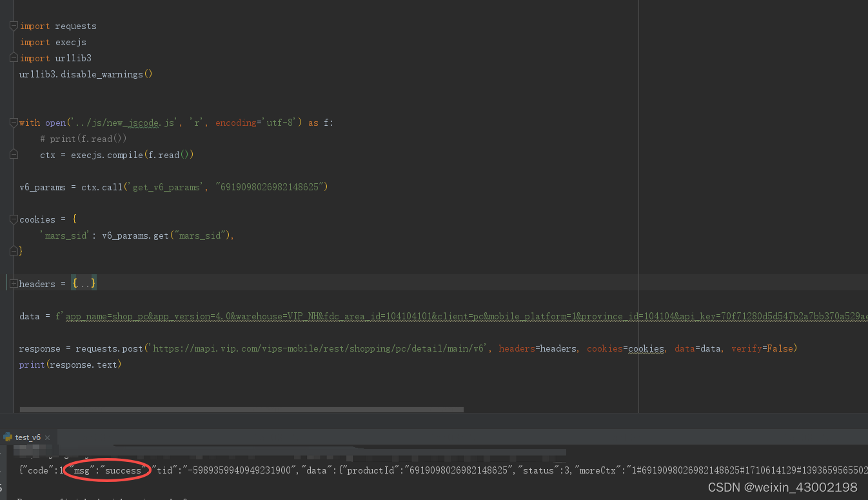Click the 'headers=headers' keyword argument
This screenshot has width=868, height=500.
538,348
